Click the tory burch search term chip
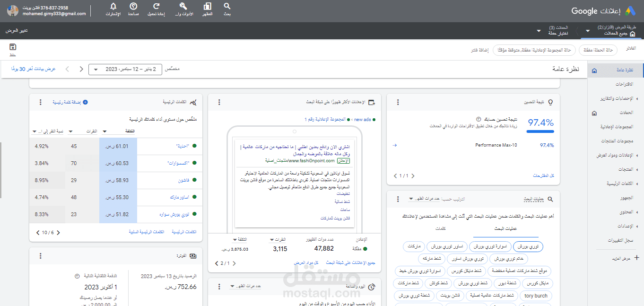 point(536,296)
